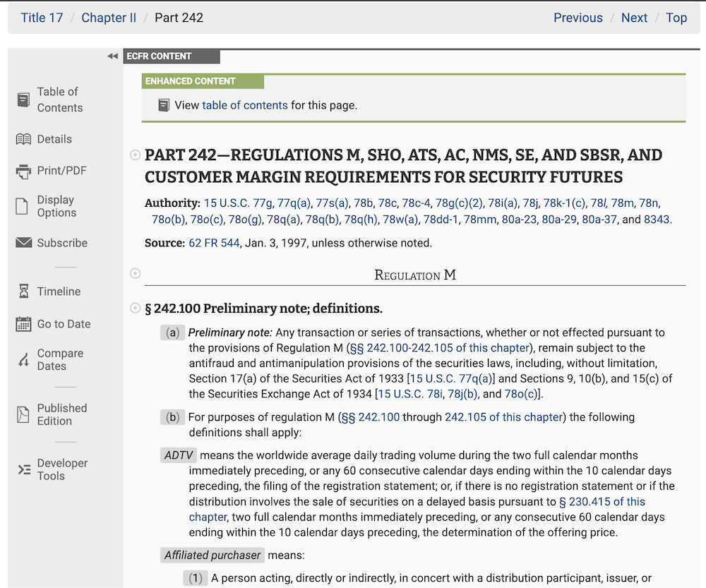Click the Regulation M section title
Image resolution: width=706 pixels, height=588 pixels.
tap(415, 275)
